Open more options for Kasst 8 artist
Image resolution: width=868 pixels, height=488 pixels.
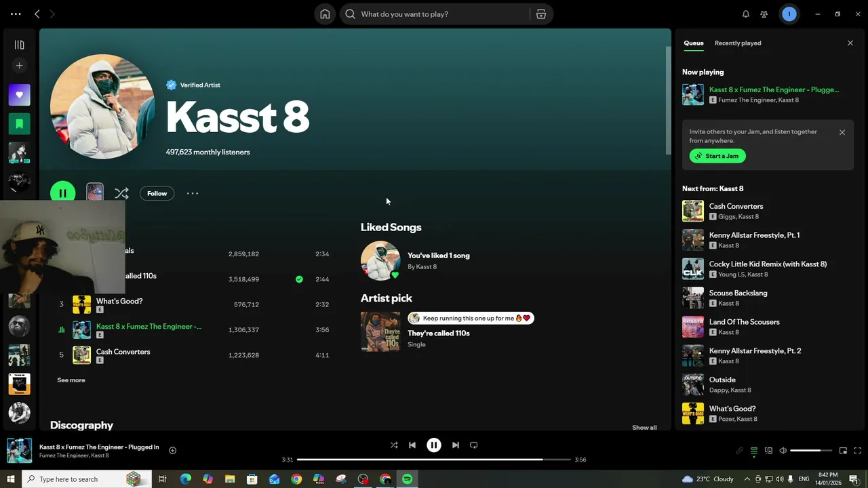pyautogui.click(x=193, y=193)
